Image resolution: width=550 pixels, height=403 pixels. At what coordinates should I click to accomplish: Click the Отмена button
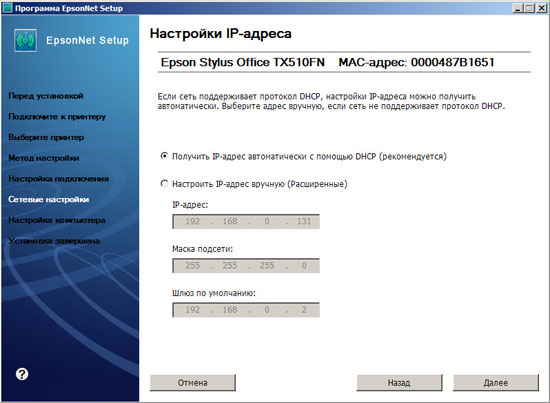pyautogui.click(x=193, y=382)
